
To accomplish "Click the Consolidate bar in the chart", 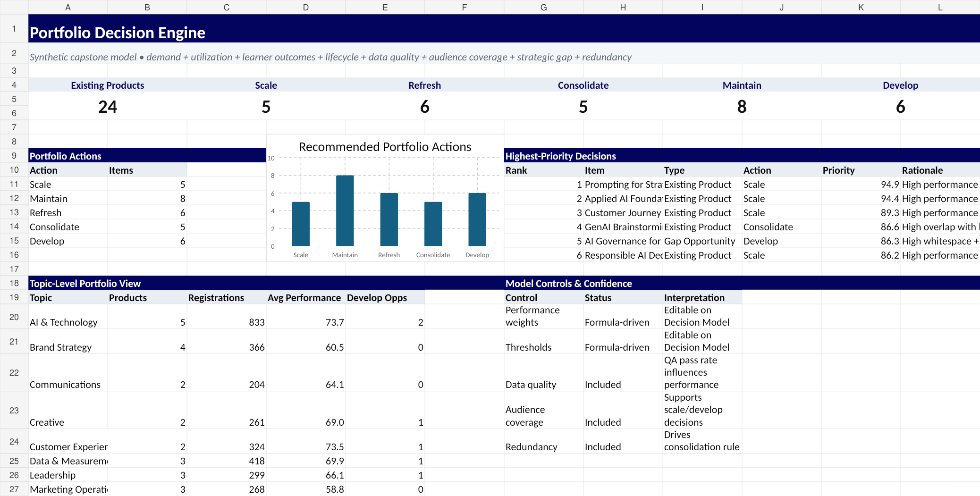I will 433,224.
